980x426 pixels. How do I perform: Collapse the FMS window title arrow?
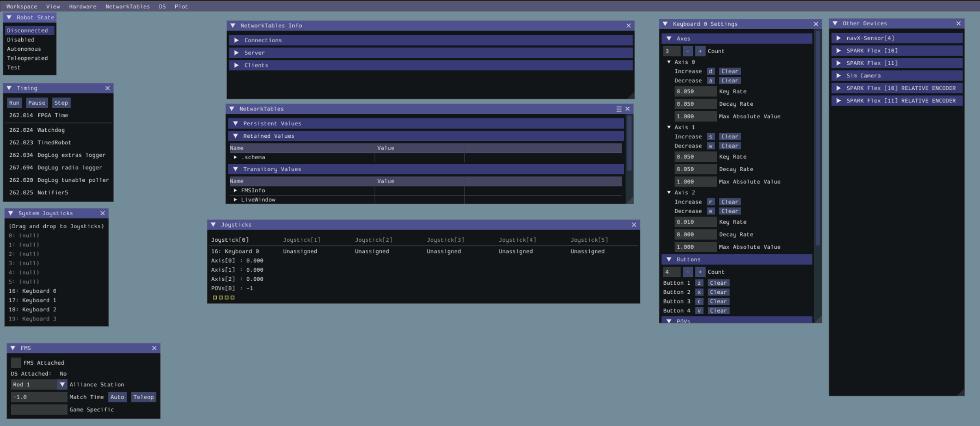coord(13,348)
